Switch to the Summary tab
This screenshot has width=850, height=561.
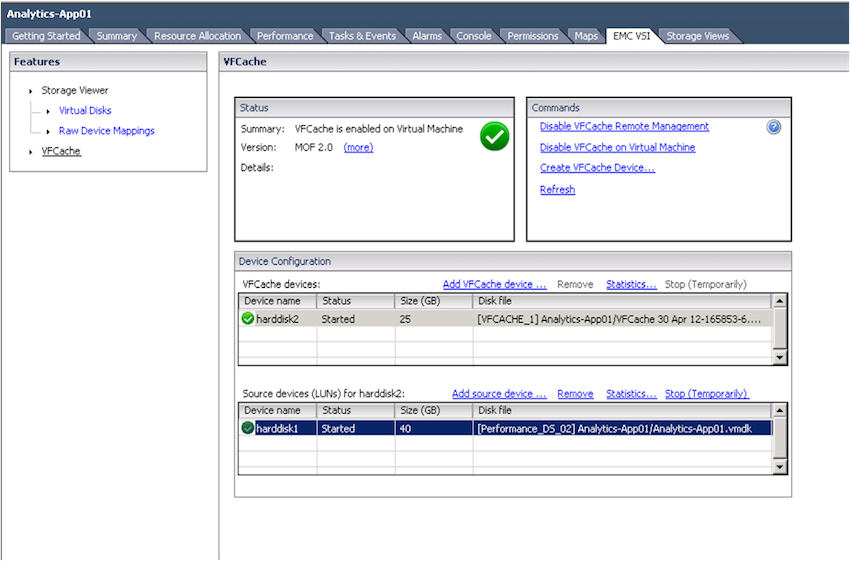(117, 36)
